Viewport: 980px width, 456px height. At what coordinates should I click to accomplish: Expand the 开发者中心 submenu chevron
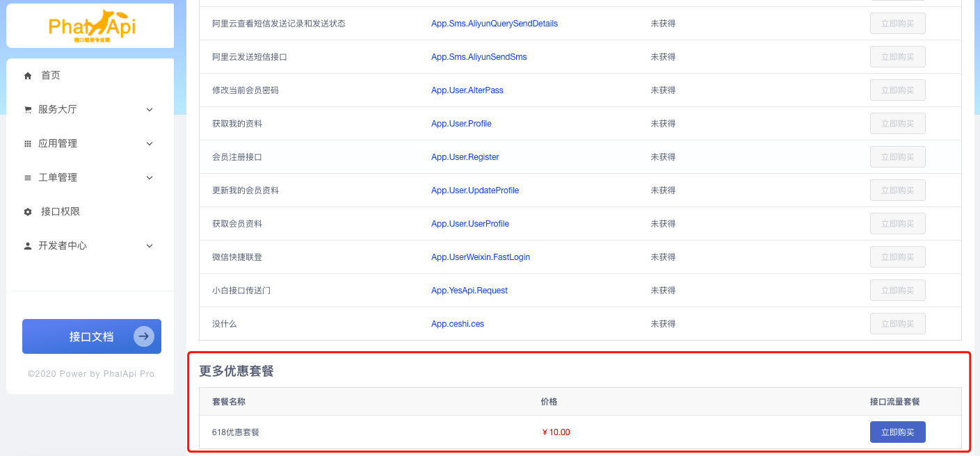(150, 246)
